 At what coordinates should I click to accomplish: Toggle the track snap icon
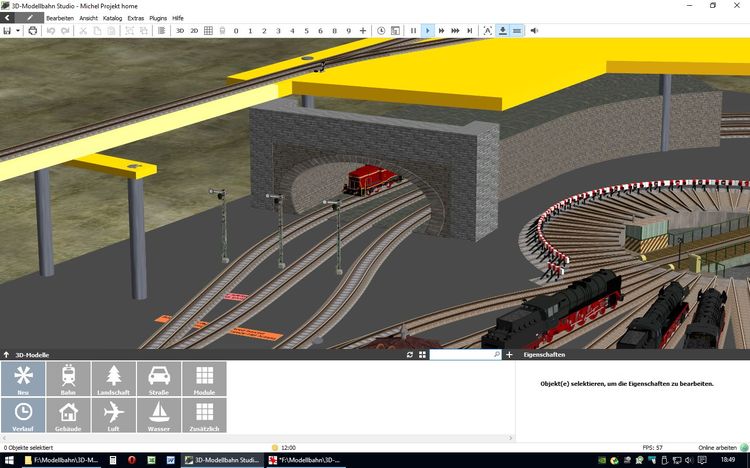[x=517, y=31]
